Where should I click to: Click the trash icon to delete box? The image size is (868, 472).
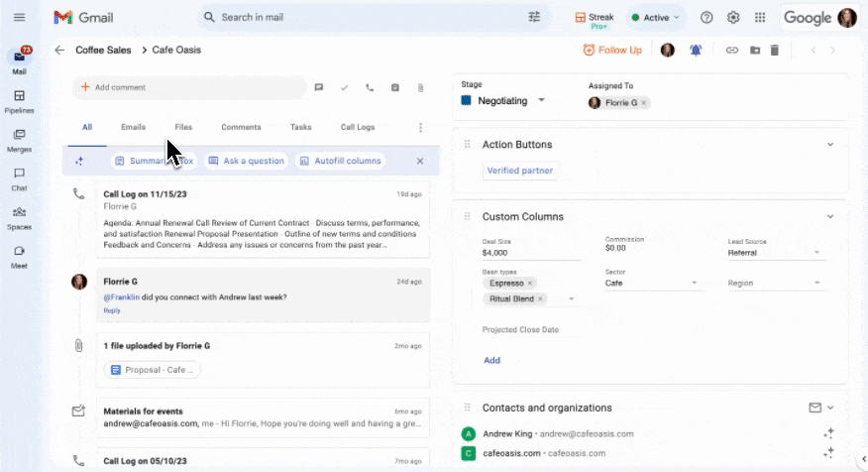[x=775, y=50]
